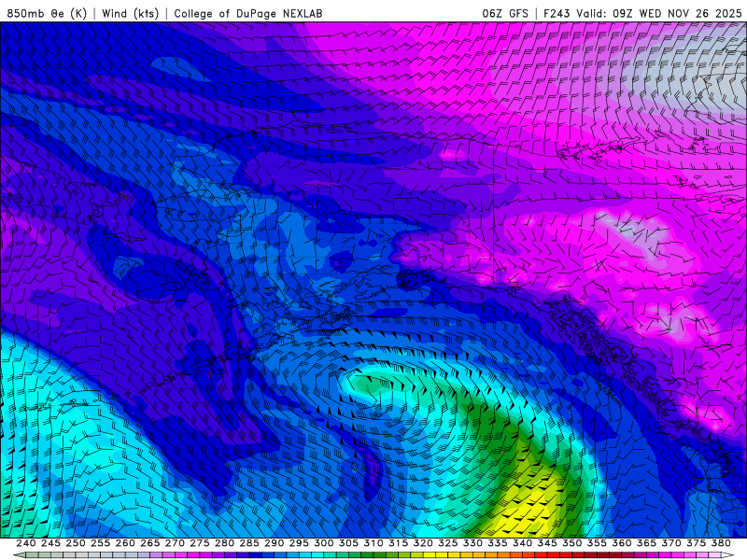This screenshot has width=747, height=560.
Task: Select the 270 legend value
Action: (175, 543)
